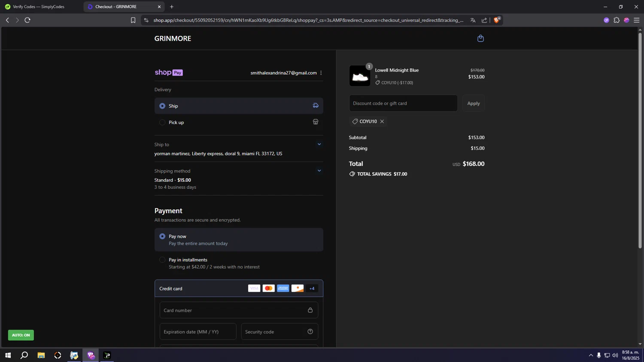This screenshot has height=362, width=644.
Task: Click the purple extension icon in browser toolbar
Action: pos(606,20)
